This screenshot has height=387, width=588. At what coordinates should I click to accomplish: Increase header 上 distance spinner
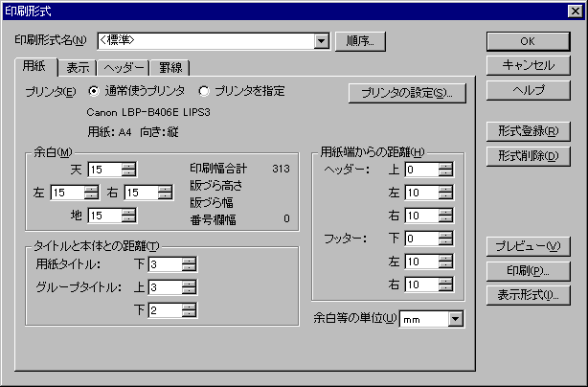pyautogui.click(x=445, y=166)
